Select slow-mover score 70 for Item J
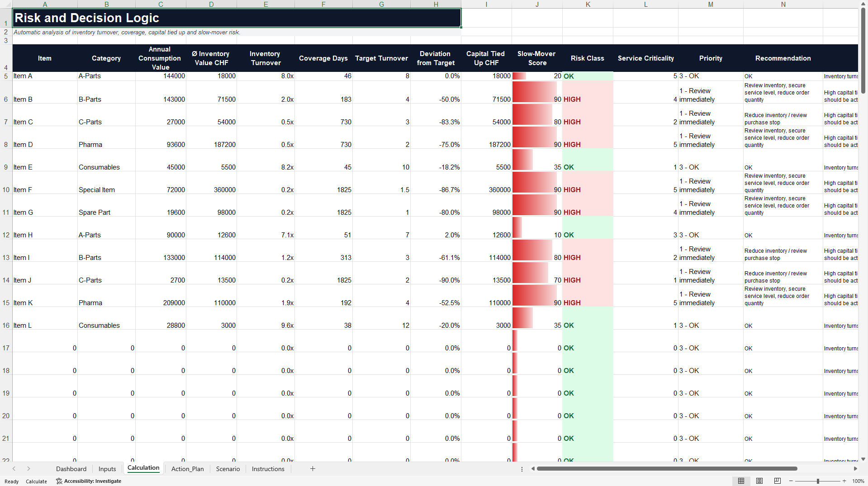This screenshot has height=486, width=868. tap(537, 273)
